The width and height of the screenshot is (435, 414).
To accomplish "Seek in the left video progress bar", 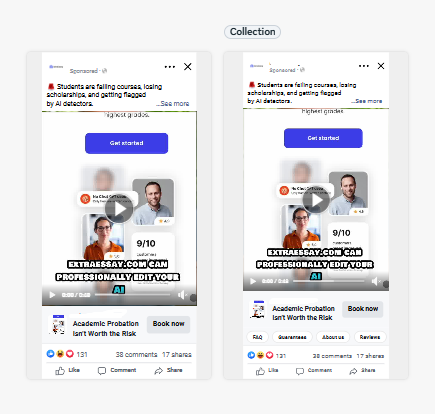I will [x=133, y=295].
